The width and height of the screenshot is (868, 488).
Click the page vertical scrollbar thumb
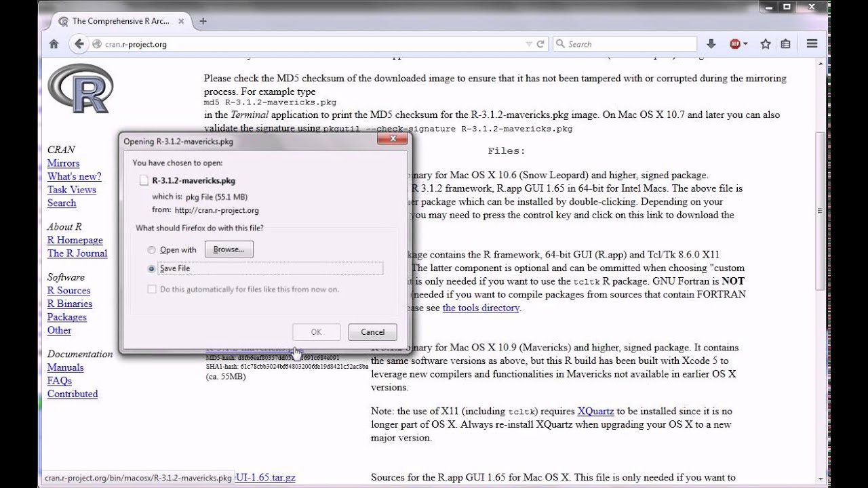coord(822,210)
